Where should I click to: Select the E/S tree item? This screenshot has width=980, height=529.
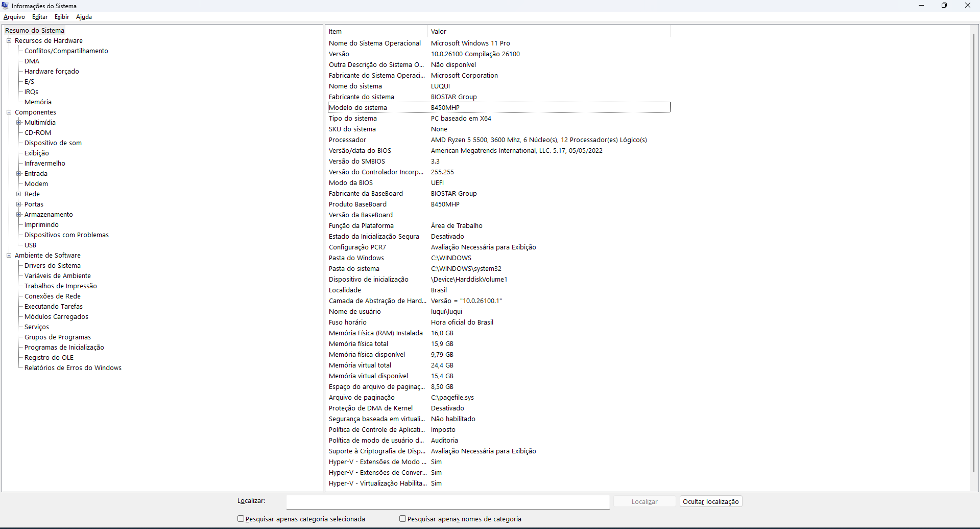click(30, 82)
